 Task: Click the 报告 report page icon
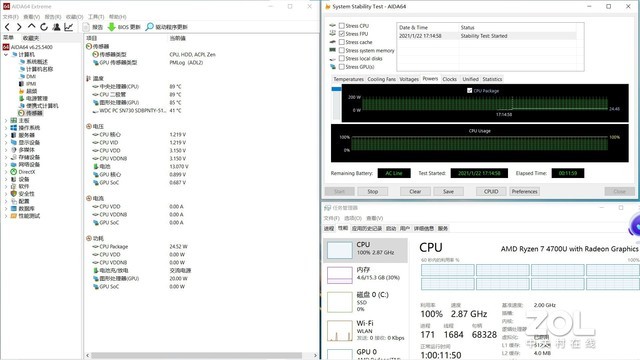[86, 27]
